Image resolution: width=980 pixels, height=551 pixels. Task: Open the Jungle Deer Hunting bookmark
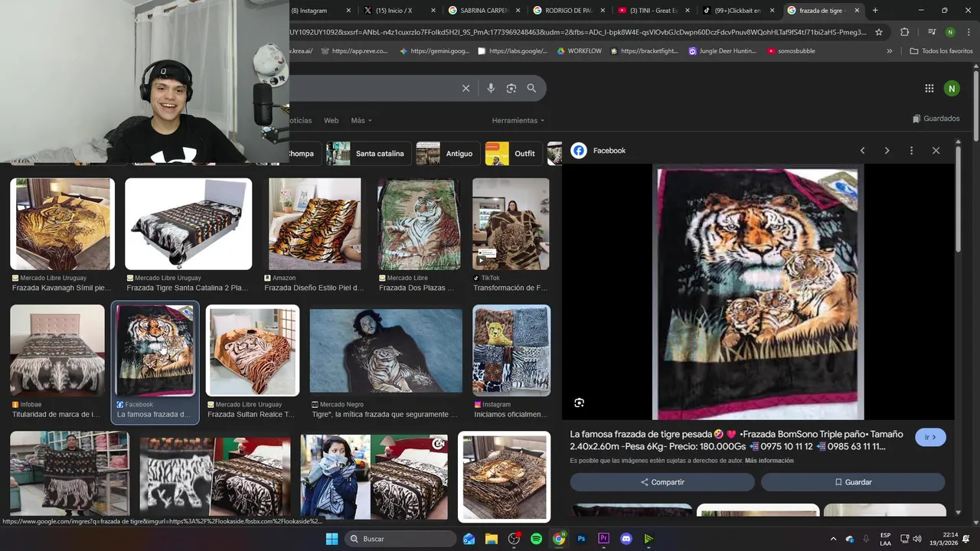point(722,51)
